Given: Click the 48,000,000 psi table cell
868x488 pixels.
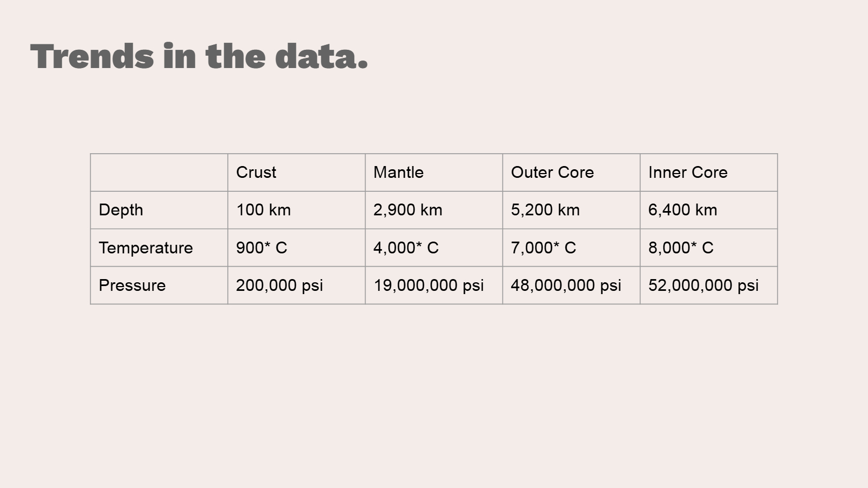Looking at the screenshot, I should (x=571, y=285).
